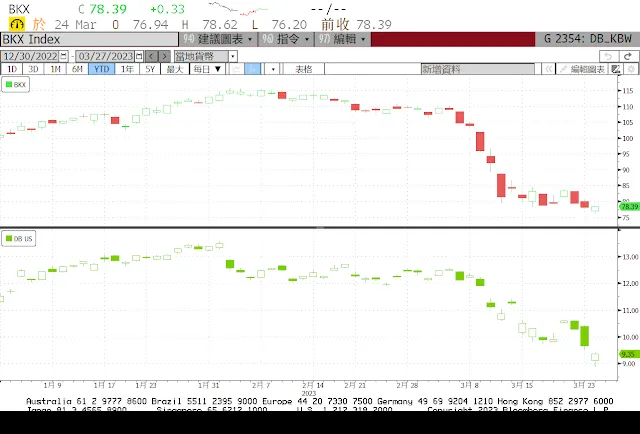The height and width of the screenshot is (434, 640).
Task: Click the 編輯圖表 edit chart button
Action: click(x=582, y=69)
